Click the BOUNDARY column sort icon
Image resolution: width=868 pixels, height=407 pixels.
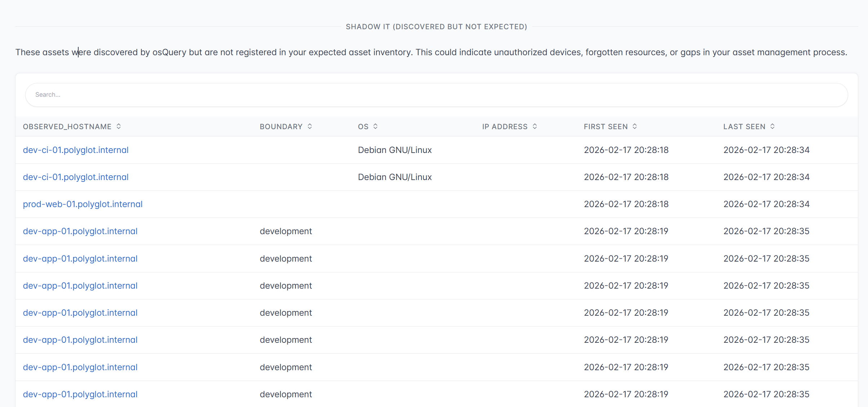[310, 126]
